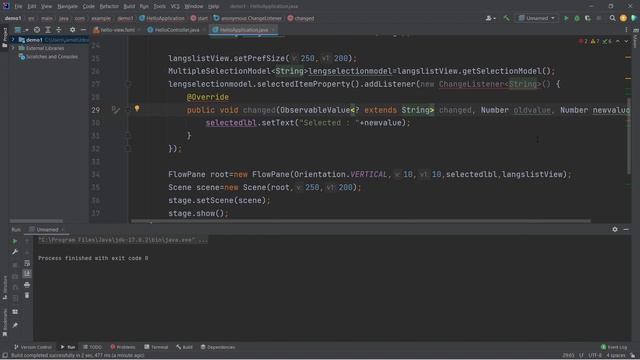
Task: Click the HelloApplication breadcrumb in navigation bar
Action: [162, 18]
